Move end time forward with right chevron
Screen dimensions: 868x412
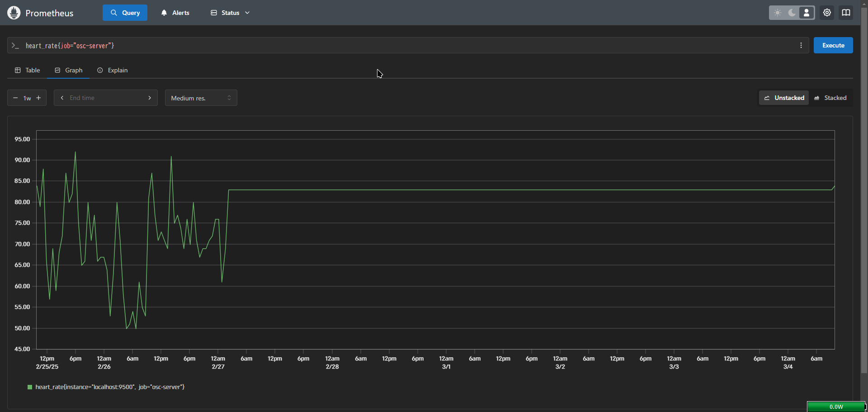click(x=150, y=98)
